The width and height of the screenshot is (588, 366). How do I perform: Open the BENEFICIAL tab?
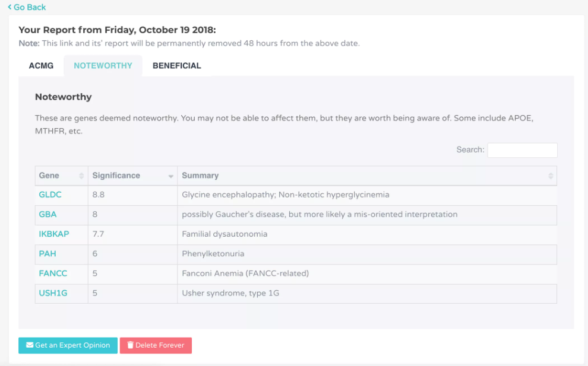(176, 66)
